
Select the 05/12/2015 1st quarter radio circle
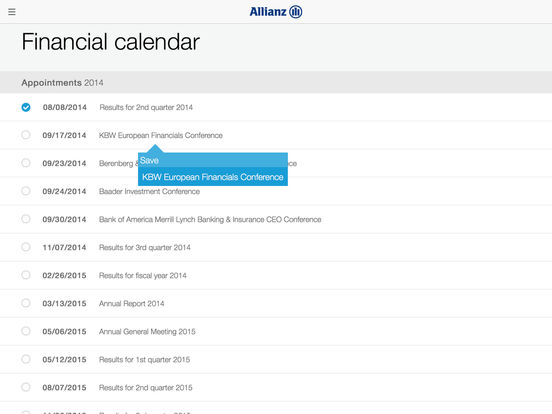pos(26,359)
